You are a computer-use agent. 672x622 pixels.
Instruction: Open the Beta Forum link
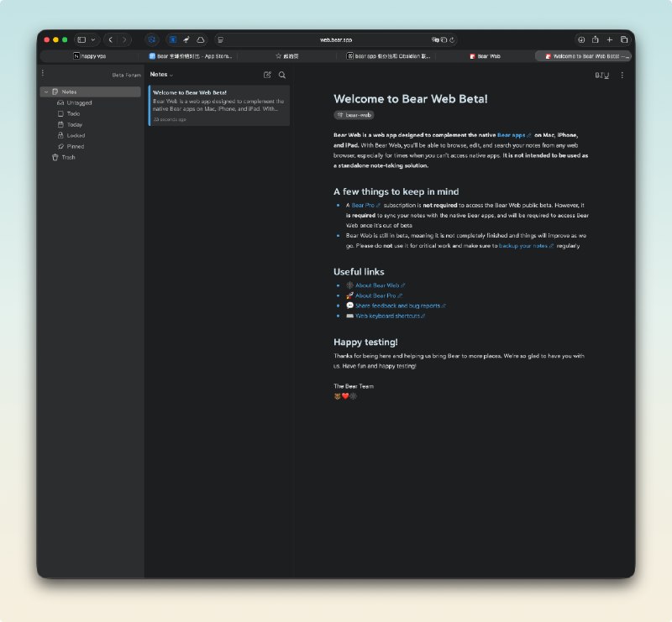click(127, 75)
